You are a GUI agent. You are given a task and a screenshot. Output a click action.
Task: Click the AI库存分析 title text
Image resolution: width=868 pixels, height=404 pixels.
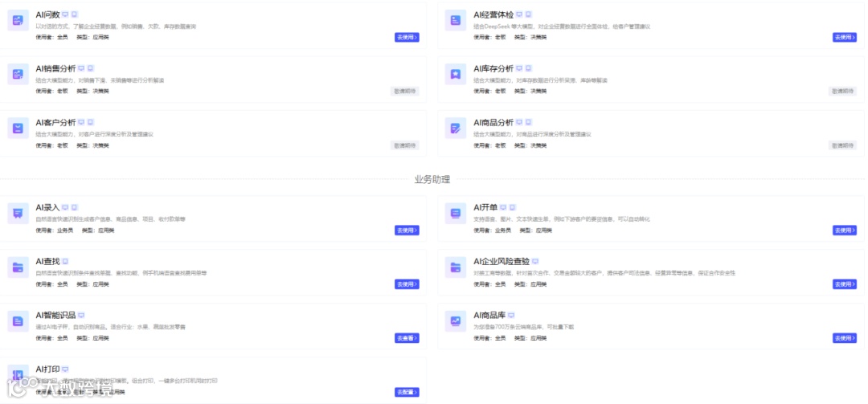493,68
